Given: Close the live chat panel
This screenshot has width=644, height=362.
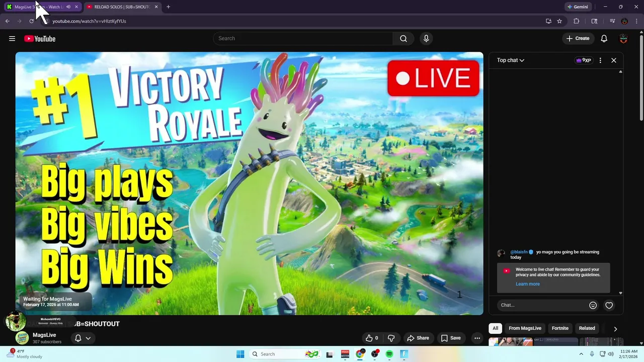Looking at the screenshot, I should [x=614, y=60].
